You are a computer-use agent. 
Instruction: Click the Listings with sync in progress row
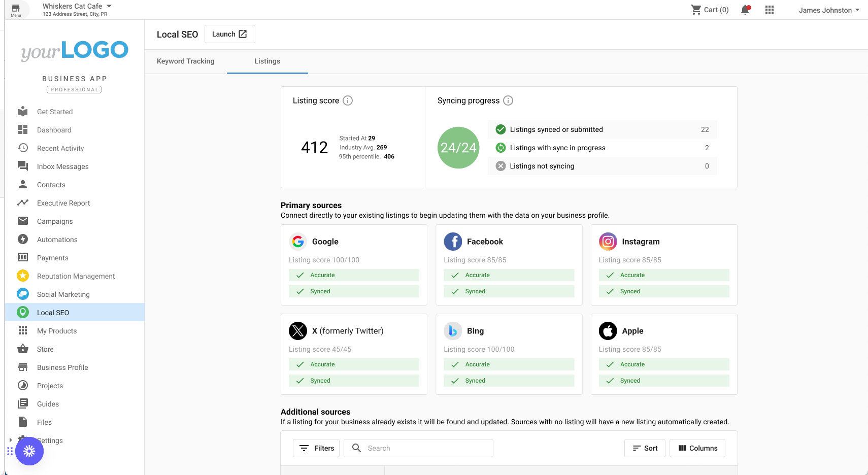(x=603, y=148)
